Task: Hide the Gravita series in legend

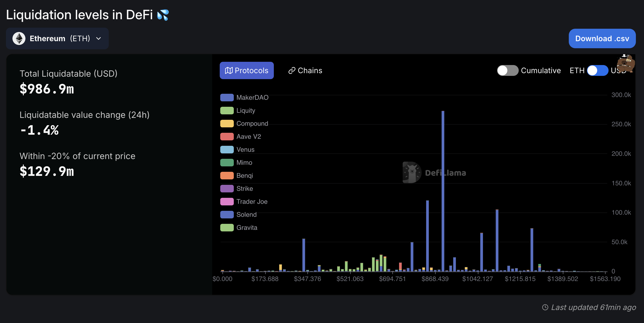Action: tap(247, 228)
